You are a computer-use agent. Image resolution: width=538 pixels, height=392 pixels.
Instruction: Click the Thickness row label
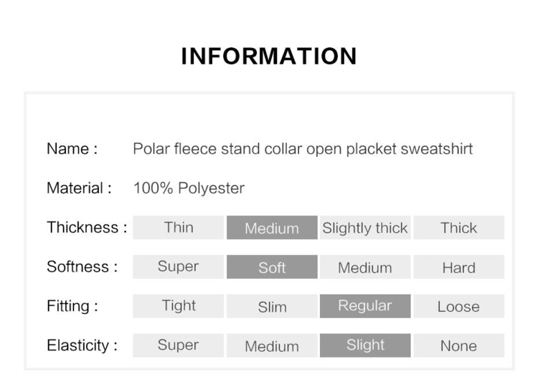[x=87, y=227]
